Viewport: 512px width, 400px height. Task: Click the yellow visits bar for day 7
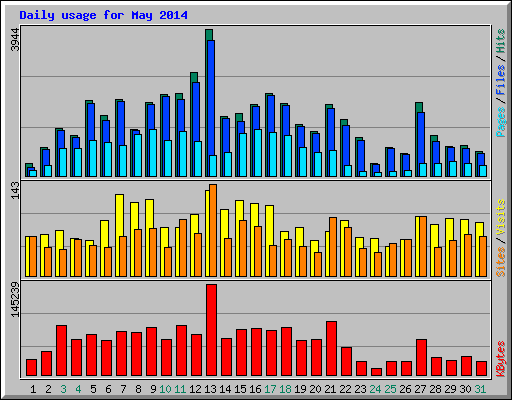119,215
